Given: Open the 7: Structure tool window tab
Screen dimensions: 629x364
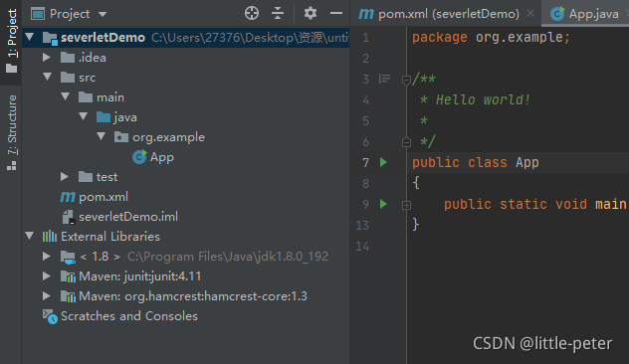Looking at the screenshot, I should pyautogui.click(x=11, y=132).
